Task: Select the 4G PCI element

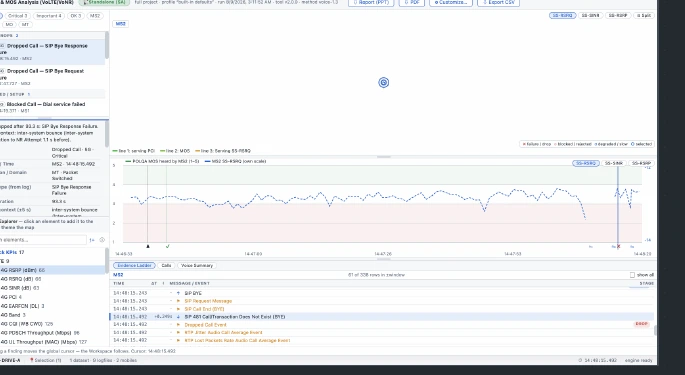Action: pyautogui.click(x=52, y=297)
